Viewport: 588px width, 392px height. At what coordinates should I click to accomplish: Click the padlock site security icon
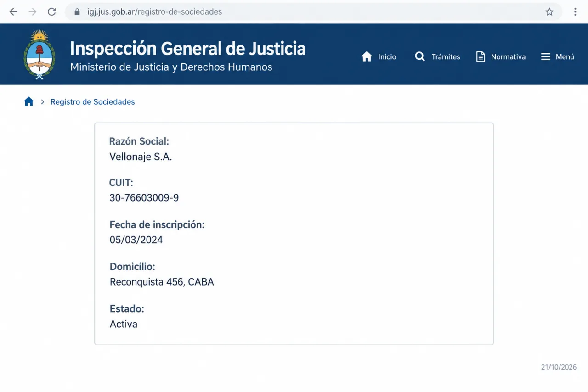click(77, 12)
